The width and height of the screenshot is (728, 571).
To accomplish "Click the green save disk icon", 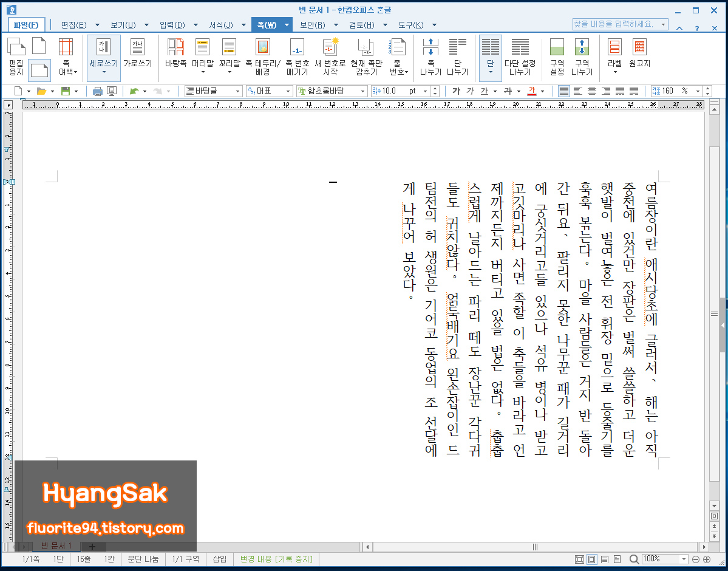I will pyautogui.click(x=66, y=91).
